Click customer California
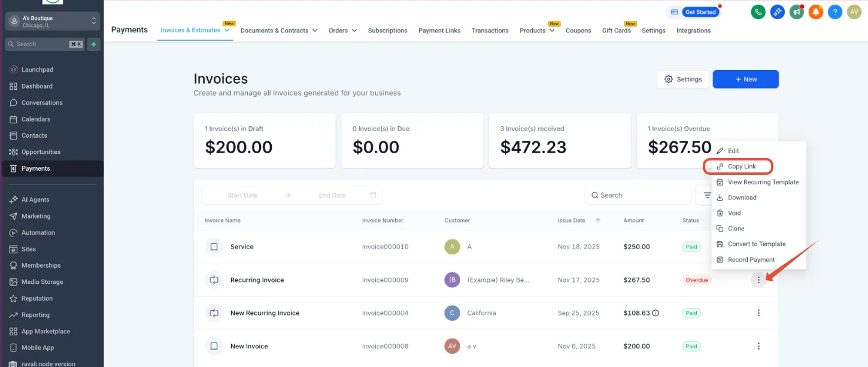868x367 pixels. click(x=482, y=313)
